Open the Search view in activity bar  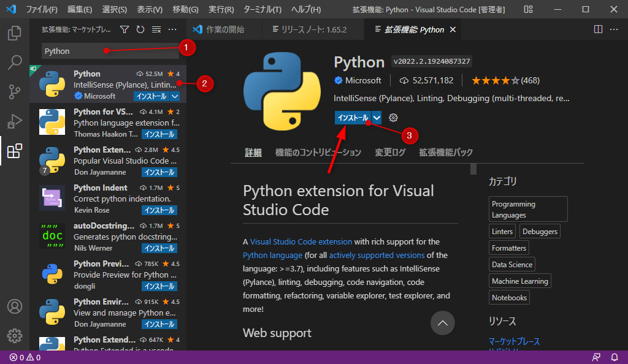pyautogui.click(x=15, y=63)
